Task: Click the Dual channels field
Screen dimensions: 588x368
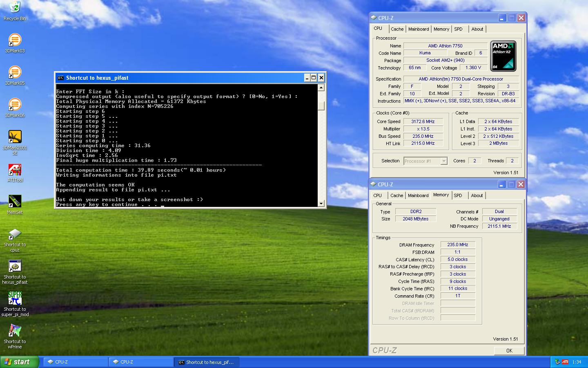Action: pos(499,211)
